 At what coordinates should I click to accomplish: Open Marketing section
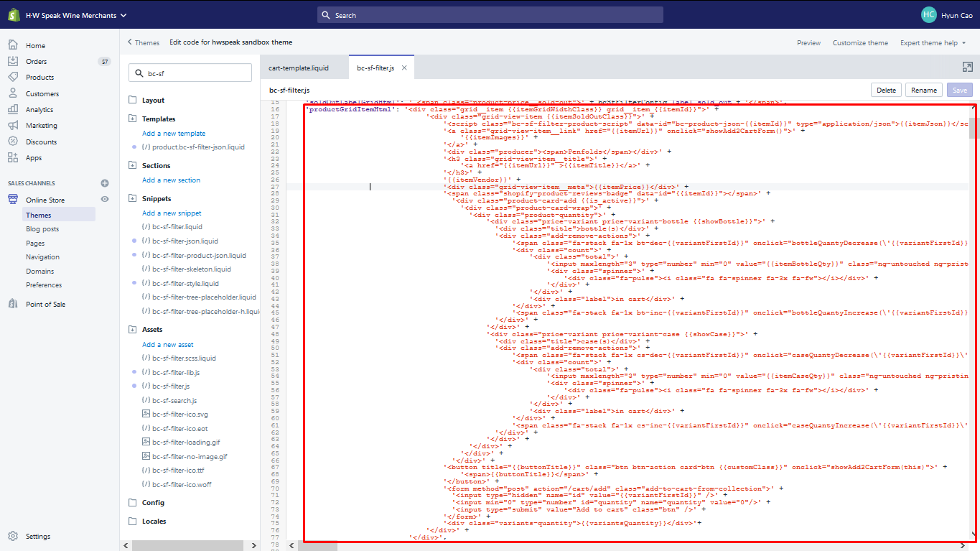click(x=41, y=125)
